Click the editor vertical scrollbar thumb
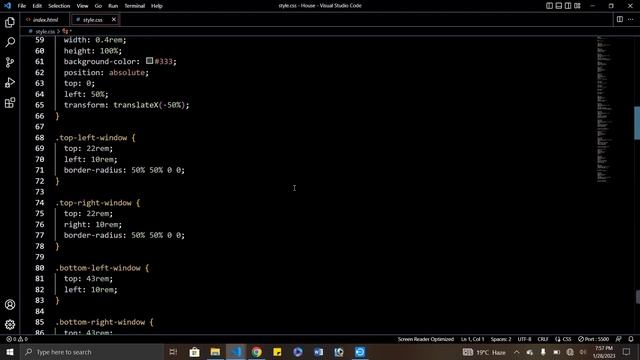This screenshot has width=640, height=360. 637,123
